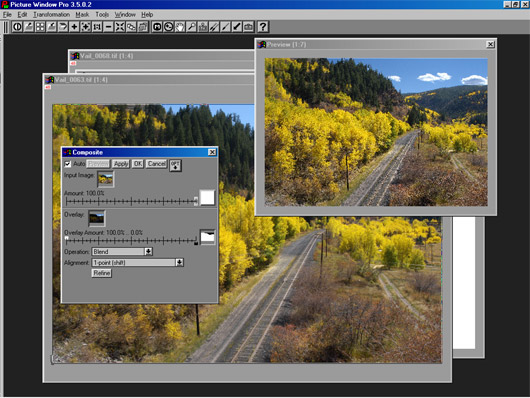530x398 pixels.
Task: Click the fit-to-window arrows toolbar icon
Action: [120, 27]
